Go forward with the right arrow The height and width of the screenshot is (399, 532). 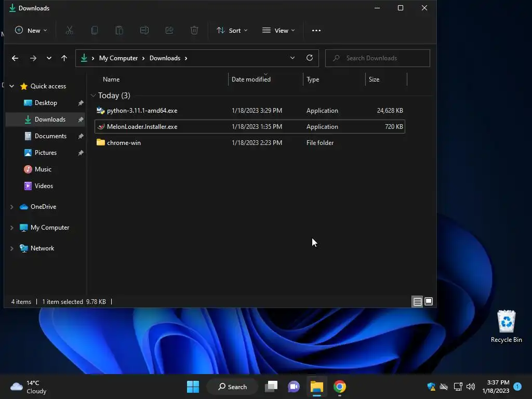pos(33,58)
